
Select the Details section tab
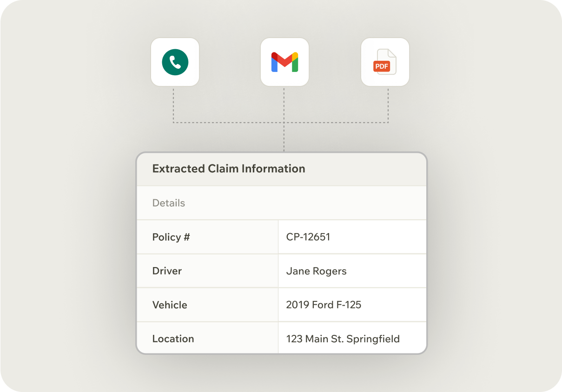pos(169,203)
